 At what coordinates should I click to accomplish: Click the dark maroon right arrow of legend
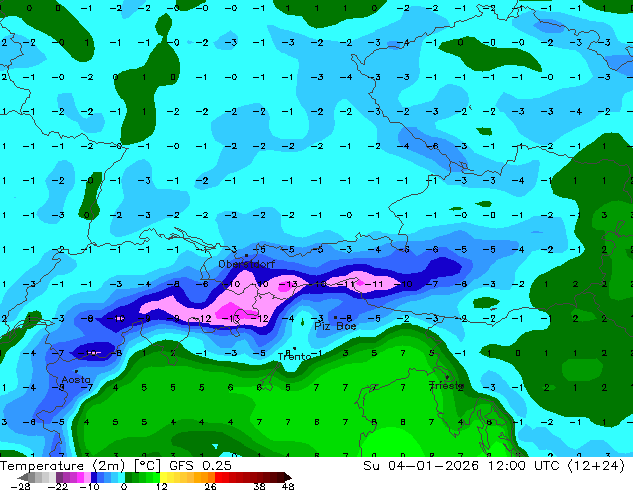[287, 477]
